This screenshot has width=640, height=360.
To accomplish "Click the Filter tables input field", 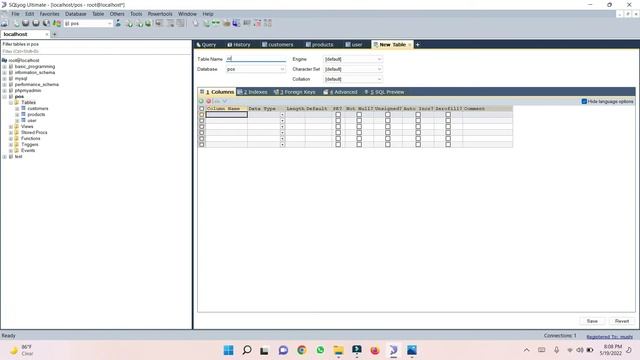I will (96, 51).
